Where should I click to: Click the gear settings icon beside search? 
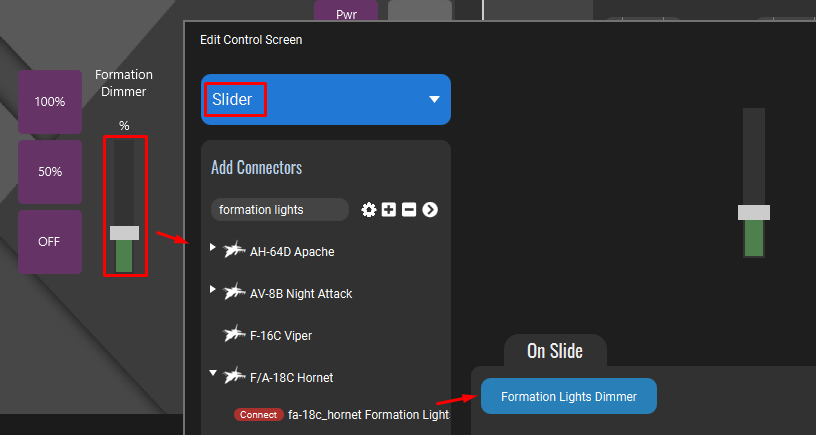click(369, 210)
